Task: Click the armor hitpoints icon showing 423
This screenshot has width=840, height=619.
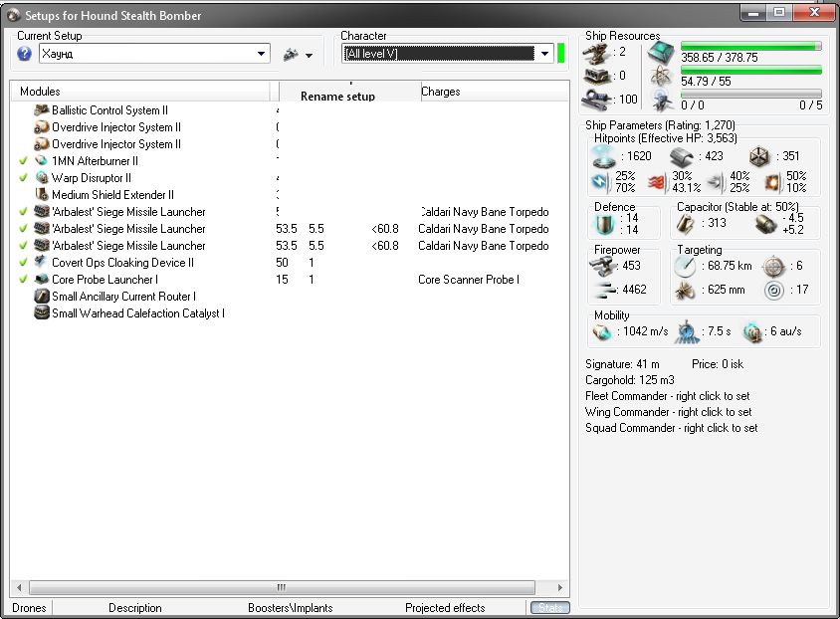Action: click(682, 156)
